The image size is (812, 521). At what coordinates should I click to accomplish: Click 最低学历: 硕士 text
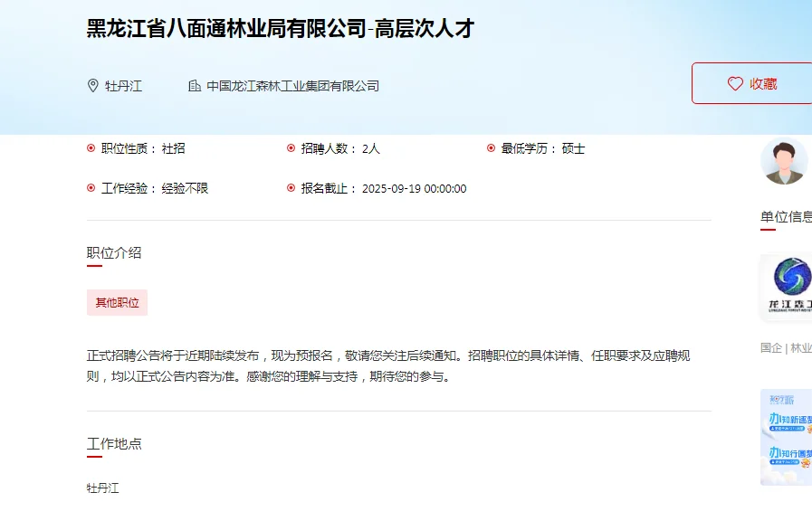point(543,148)
